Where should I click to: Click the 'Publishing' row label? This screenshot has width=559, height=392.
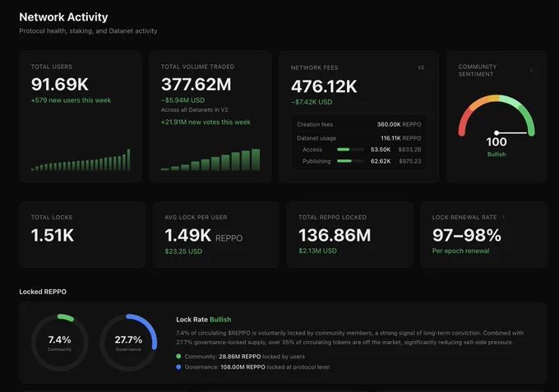coord(316,161)
